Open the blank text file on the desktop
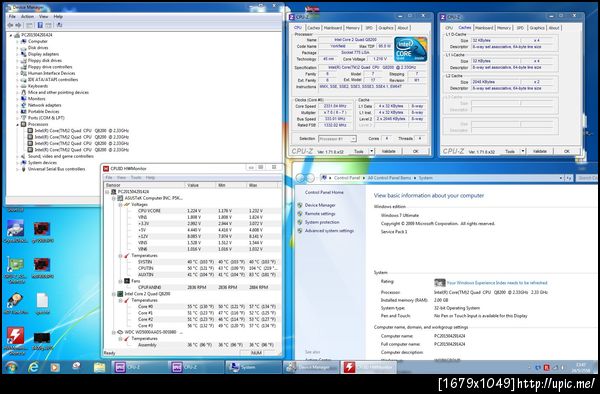Screen dimensions: 600x394 tap(42, 301)
